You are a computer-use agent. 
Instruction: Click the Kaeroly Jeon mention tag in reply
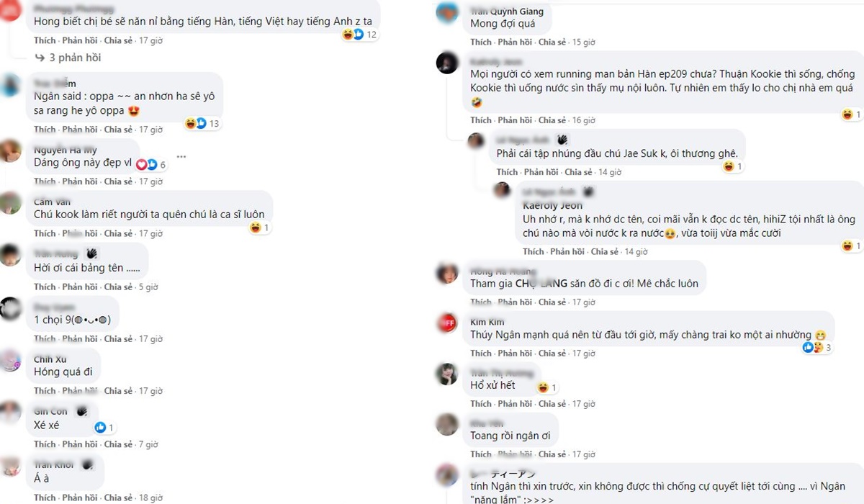pyautogui.click(x=552, y=206)
